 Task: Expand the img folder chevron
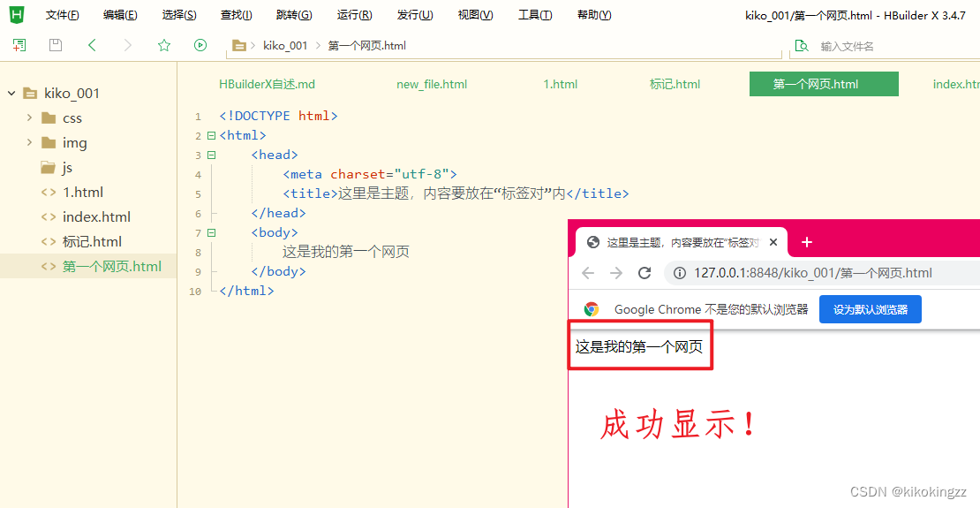tap(29, 142)
